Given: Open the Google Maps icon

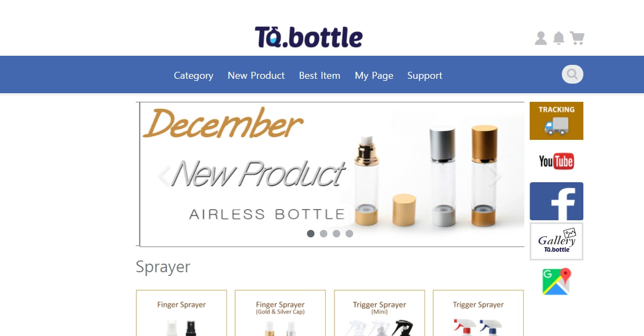Looking at the screenshot, I should tap(557, 282).
